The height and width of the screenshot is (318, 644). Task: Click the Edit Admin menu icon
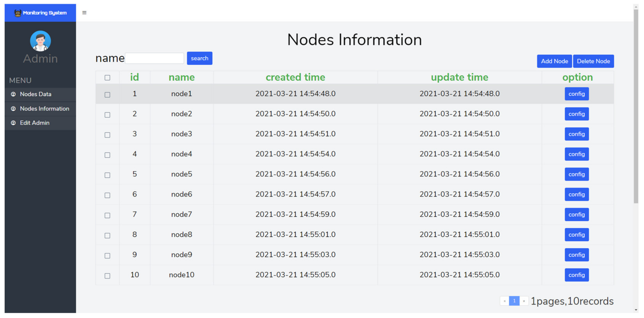(13, 123)
